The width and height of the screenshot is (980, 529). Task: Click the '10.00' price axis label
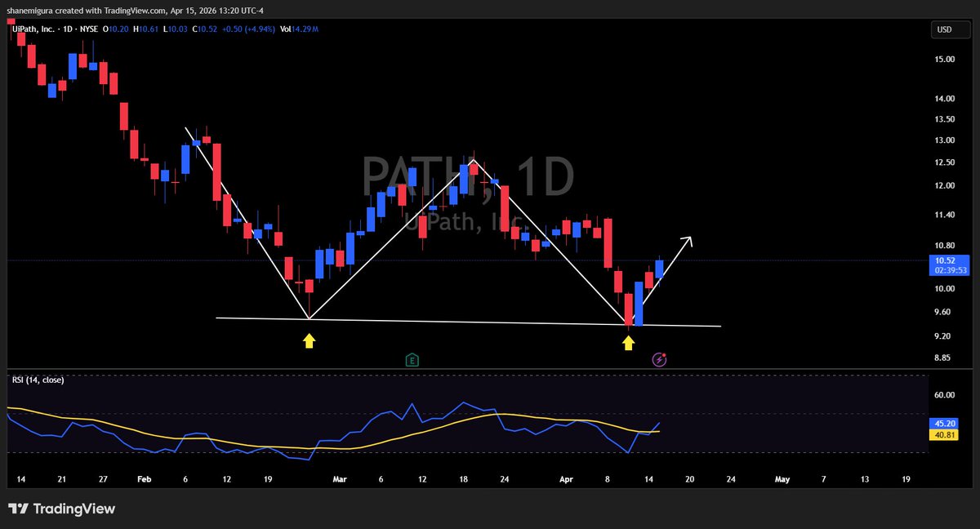click(x=944, y=289)
